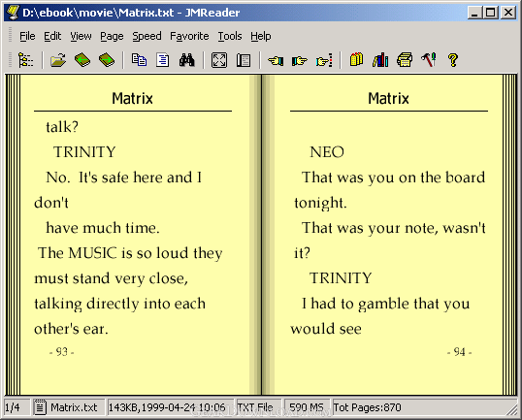Open find with the binoculars icon
This screenshot has width=522, height=420.
tap(187, 60)
